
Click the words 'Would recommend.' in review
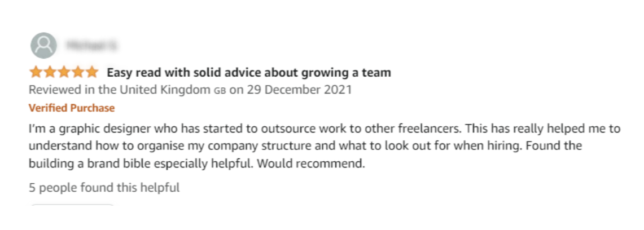(x=311, y=163)
